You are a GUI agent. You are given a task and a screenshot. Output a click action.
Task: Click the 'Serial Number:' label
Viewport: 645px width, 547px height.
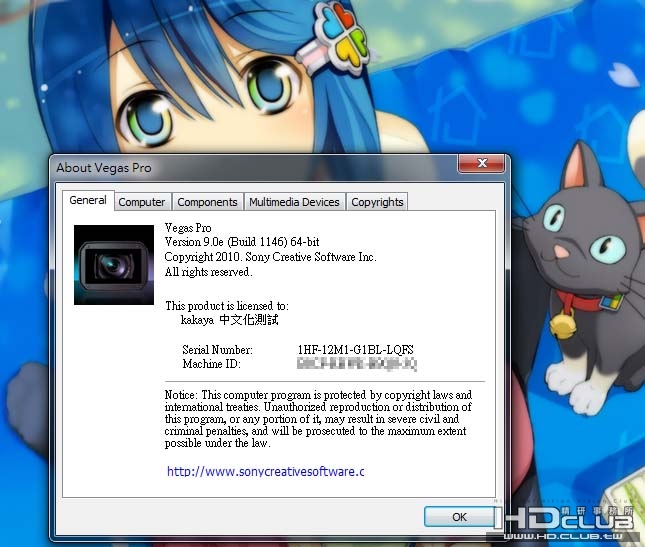pyautogui.click(x=218, y=350)
